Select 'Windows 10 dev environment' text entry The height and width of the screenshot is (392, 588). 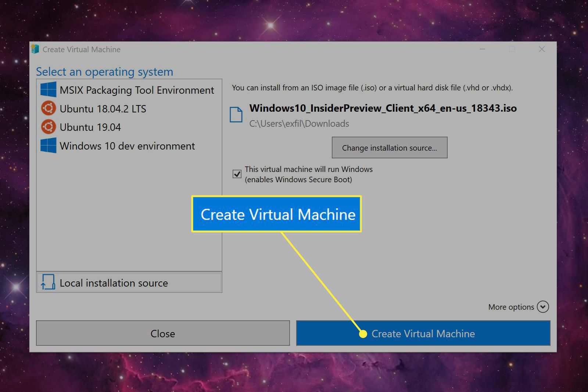(x=127, y=146)
